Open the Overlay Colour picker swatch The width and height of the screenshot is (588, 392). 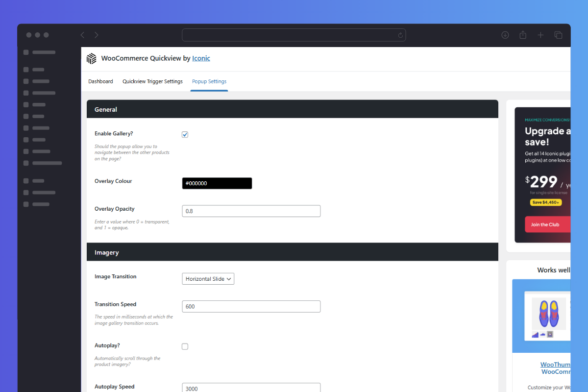pyautogui.click(x=217, y=183)
